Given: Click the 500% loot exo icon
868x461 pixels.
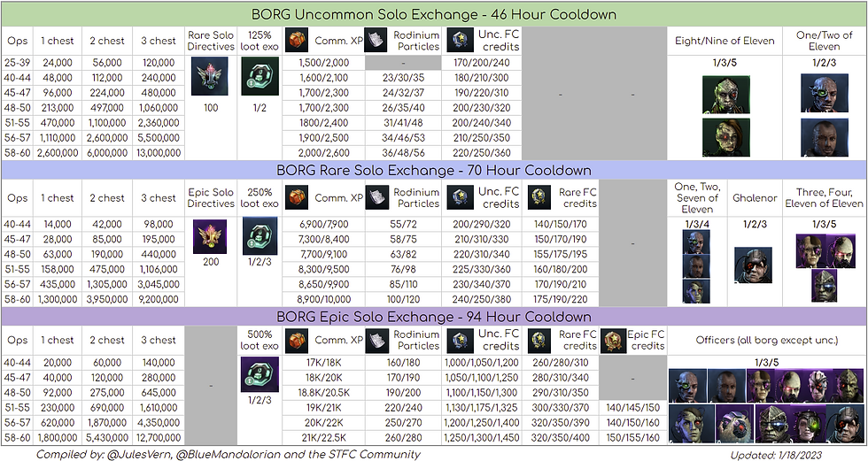Looking at the screenshot, I should point(260,373).
